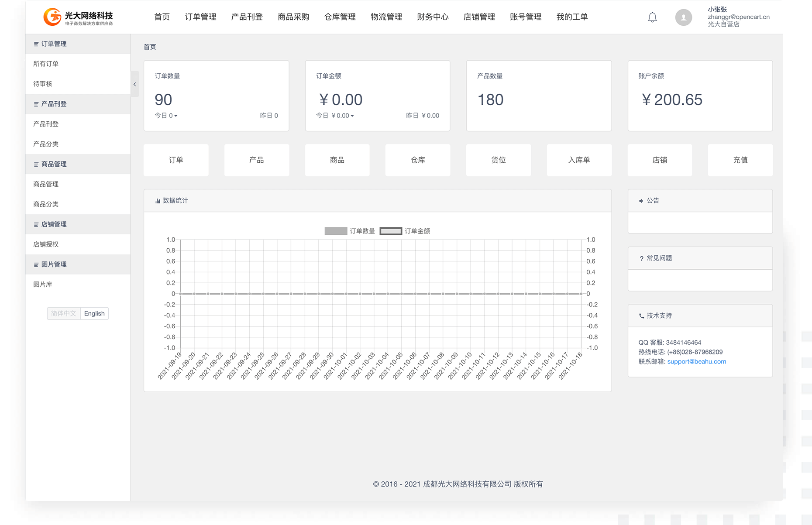Screen dimensions: 812x525
Task: Click the 技术支持 phone icon
Action: click(x=641, y=316)
